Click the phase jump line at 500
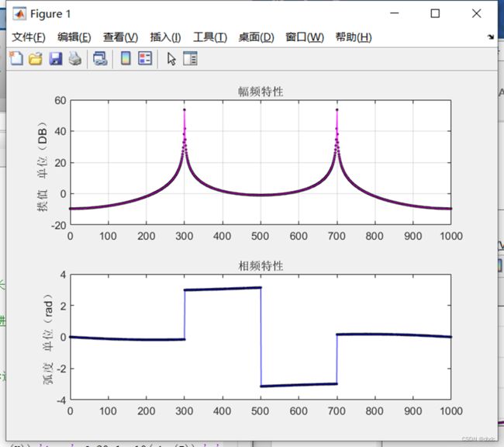 coord(261,337)
